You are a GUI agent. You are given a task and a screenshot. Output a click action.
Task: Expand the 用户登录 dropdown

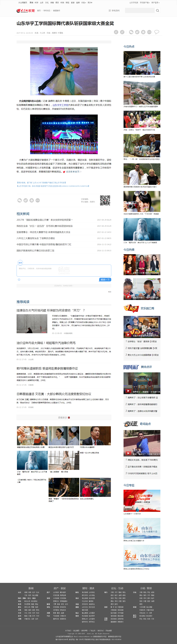pos(155,2)
